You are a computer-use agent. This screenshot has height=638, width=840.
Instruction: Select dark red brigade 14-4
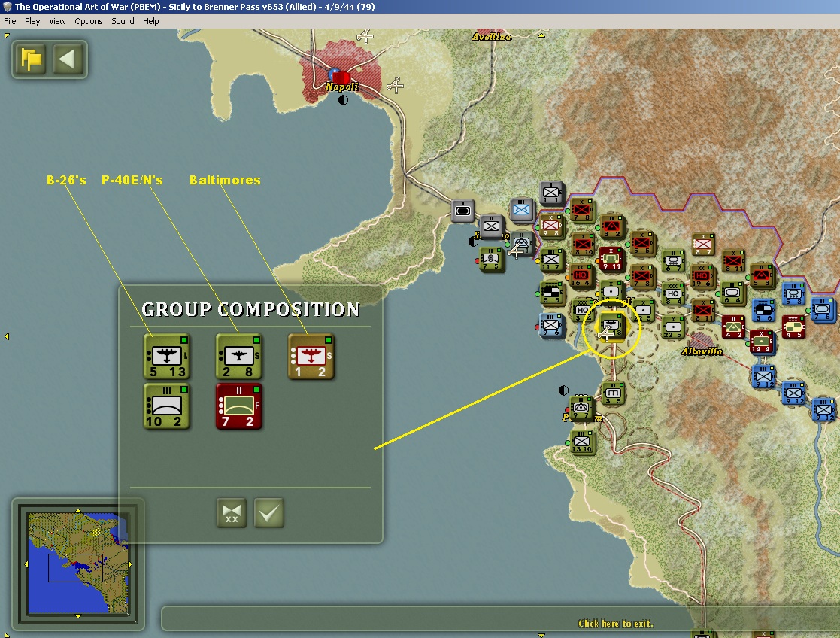(x=761, y=342)
